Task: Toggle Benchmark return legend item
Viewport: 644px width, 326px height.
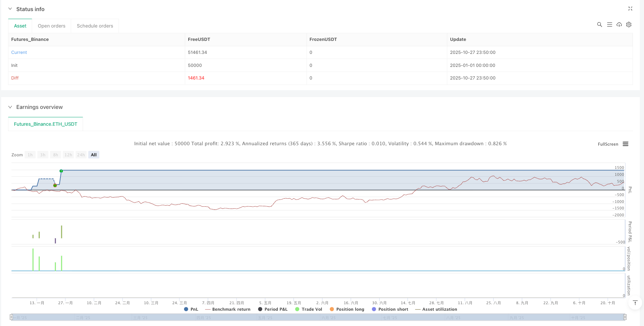Action: [227, 309]
